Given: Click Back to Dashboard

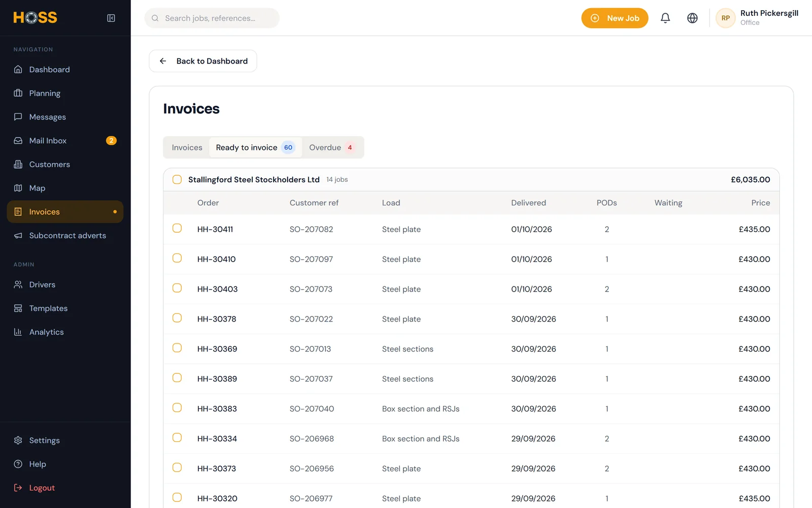Looking at the screenshot, I should point(203,61).
